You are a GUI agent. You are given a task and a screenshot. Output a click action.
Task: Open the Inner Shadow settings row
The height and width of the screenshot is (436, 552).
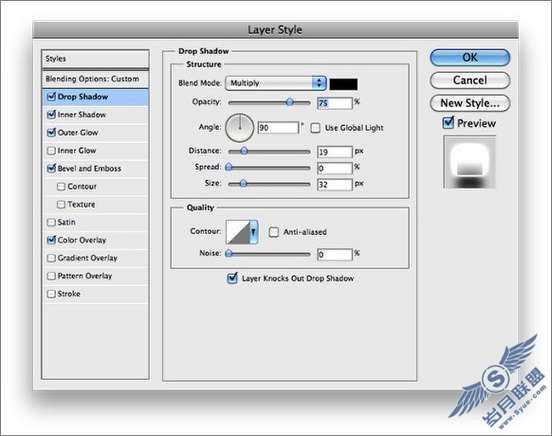(x=95, y=115)
